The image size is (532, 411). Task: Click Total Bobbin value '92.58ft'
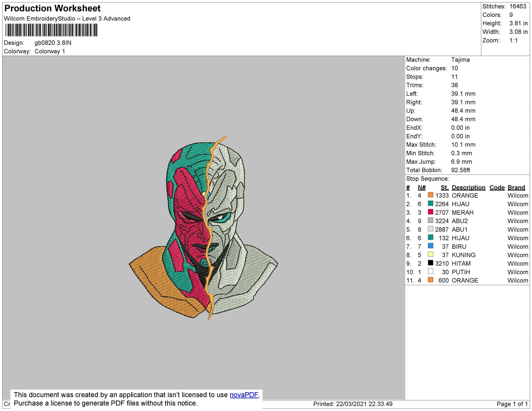tap(461, 170)
